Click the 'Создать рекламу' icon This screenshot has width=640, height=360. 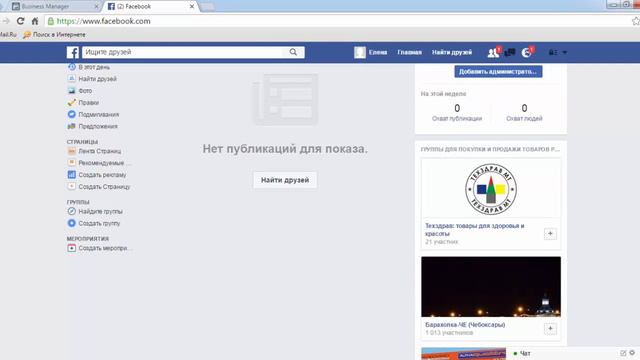(x=71, y=175)
